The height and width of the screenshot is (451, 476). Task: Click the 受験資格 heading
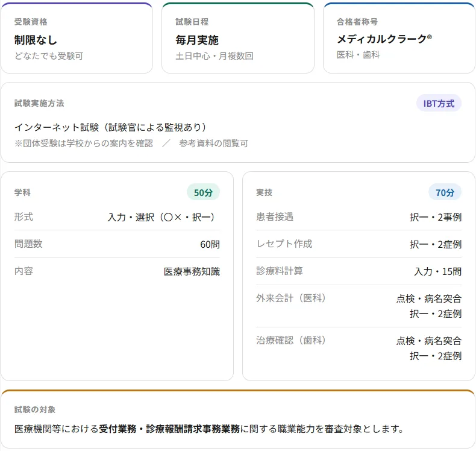pos(31,22)
